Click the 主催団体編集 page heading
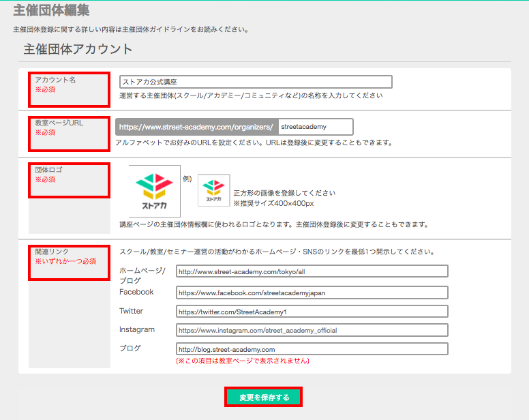This screenshot has width=529, height=420. 51,10
